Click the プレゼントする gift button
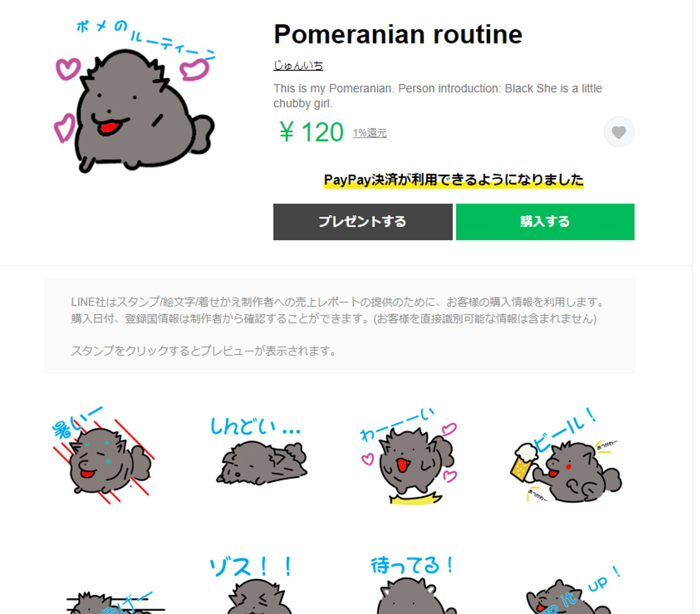This screenshot has width=700, height=614. [363, 222]
